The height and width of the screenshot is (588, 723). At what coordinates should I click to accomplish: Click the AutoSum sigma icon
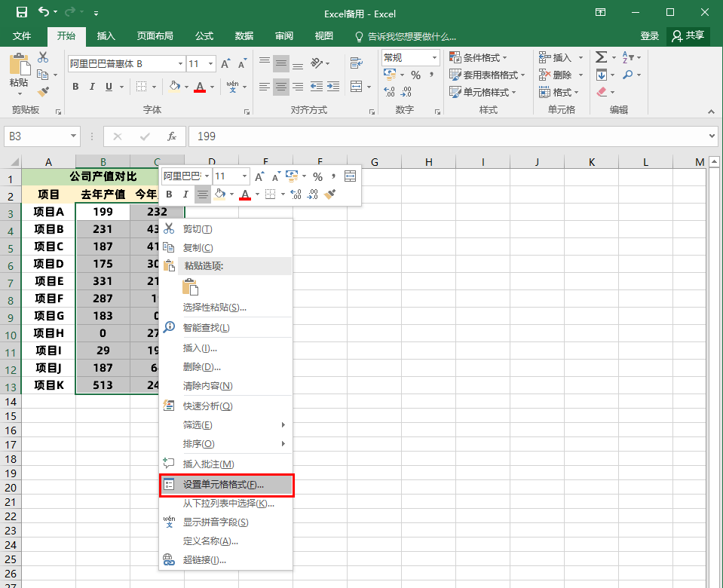601,57
